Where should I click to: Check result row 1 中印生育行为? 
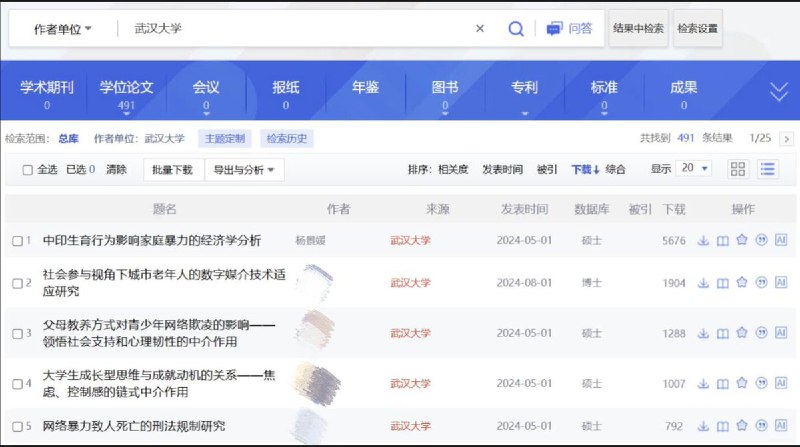click(17, 241)
